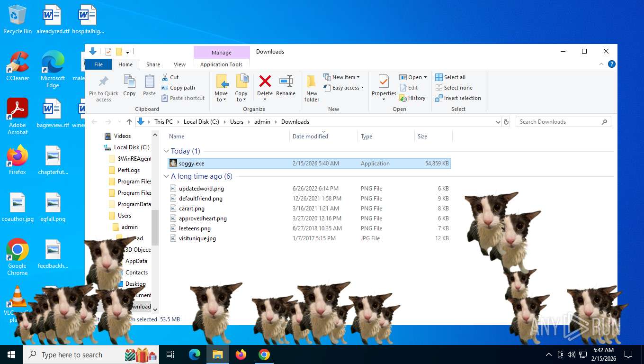
Task: Select Contacts folder in navigation tree
Action: (136, 273)
